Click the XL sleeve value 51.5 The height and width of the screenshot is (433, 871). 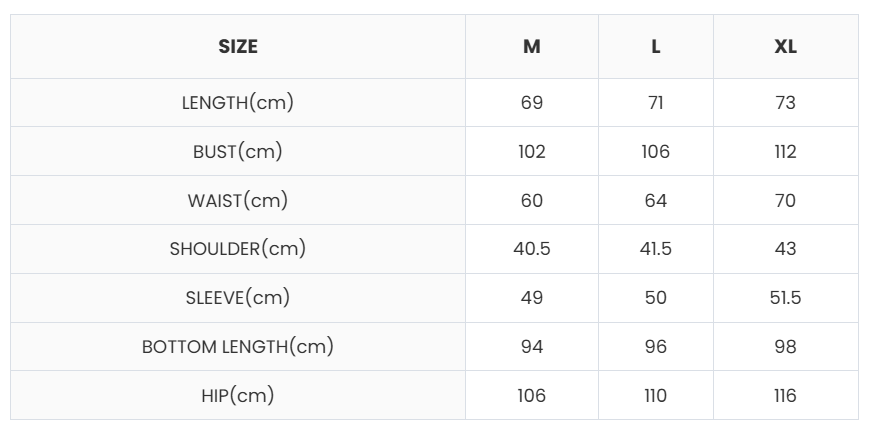pos(785,298)
